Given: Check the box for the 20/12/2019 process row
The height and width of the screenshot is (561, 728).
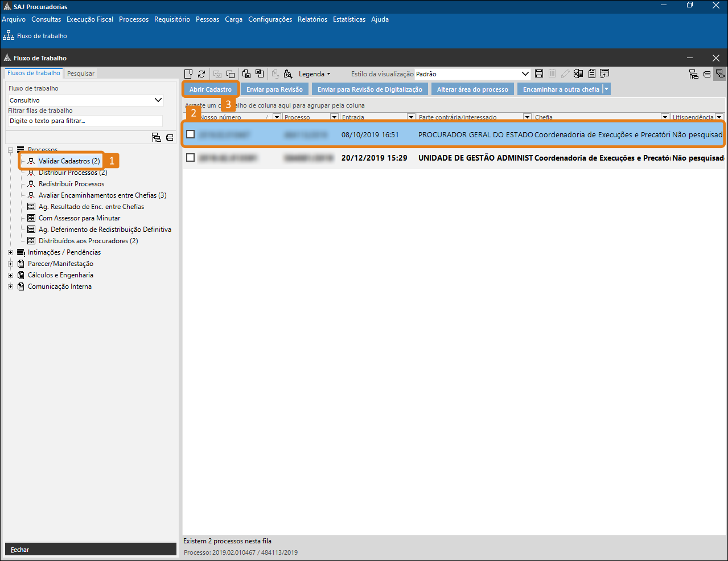Looking at the screenshot, I should coord(191,158).
